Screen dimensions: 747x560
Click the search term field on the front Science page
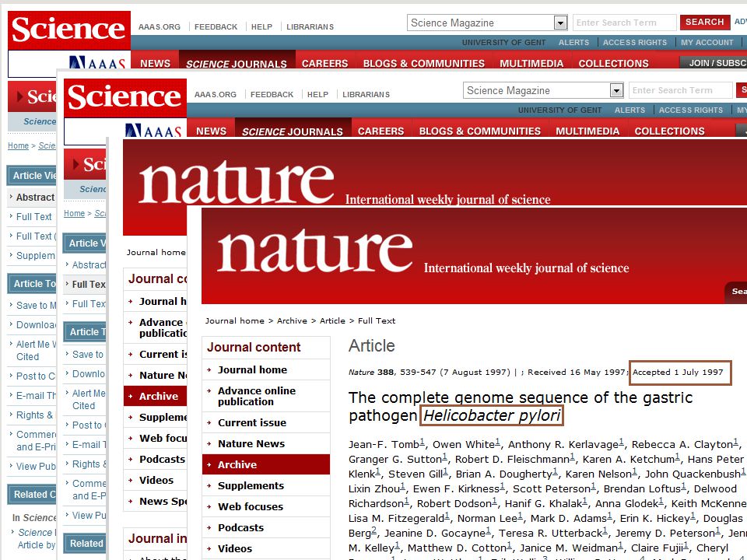point(681,90)
